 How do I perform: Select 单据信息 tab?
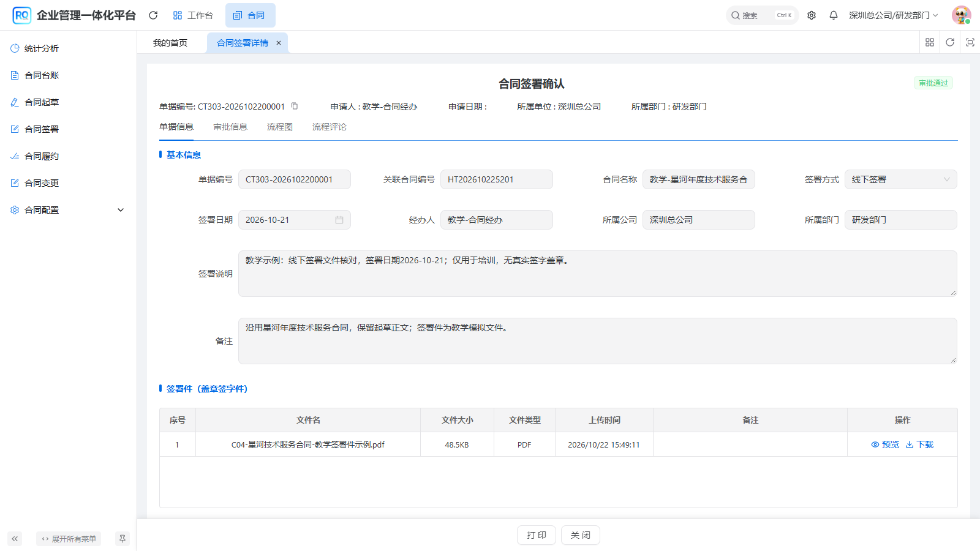click(176, 127)
